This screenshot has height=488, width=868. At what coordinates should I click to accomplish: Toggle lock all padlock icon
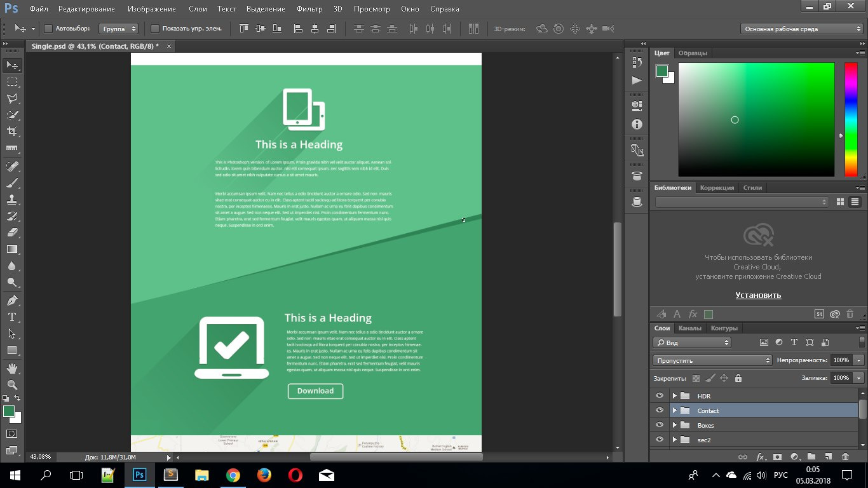[x=738, y=378]
